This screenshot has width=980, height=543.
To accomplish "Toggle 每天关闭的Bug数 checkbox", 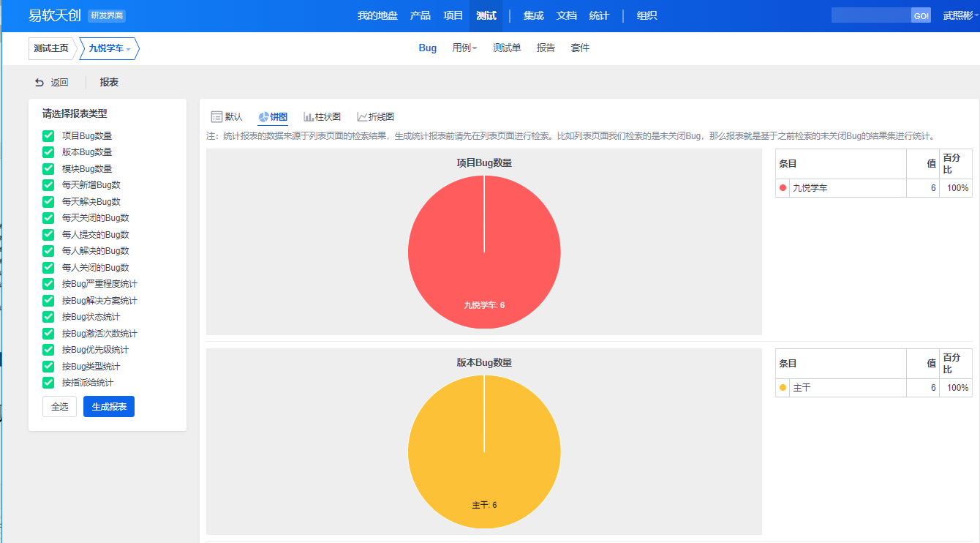I will (48, 218).
